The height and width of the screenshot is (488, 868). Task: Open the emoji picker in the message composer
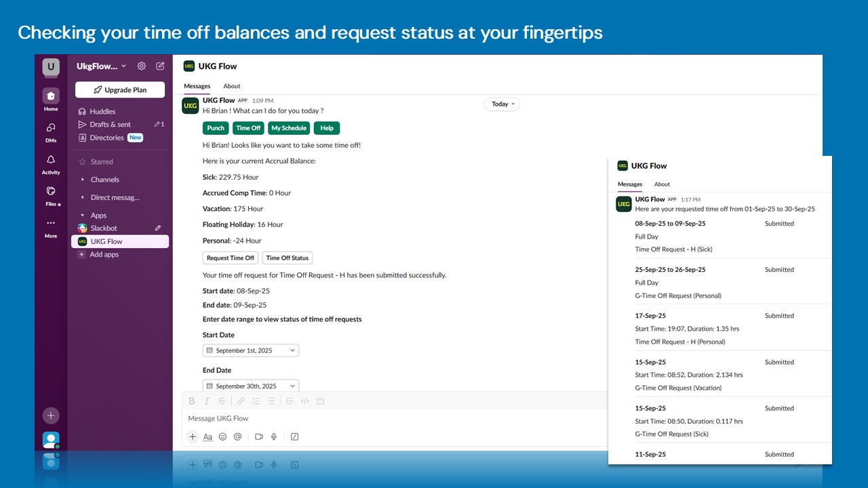click(222, 436)
